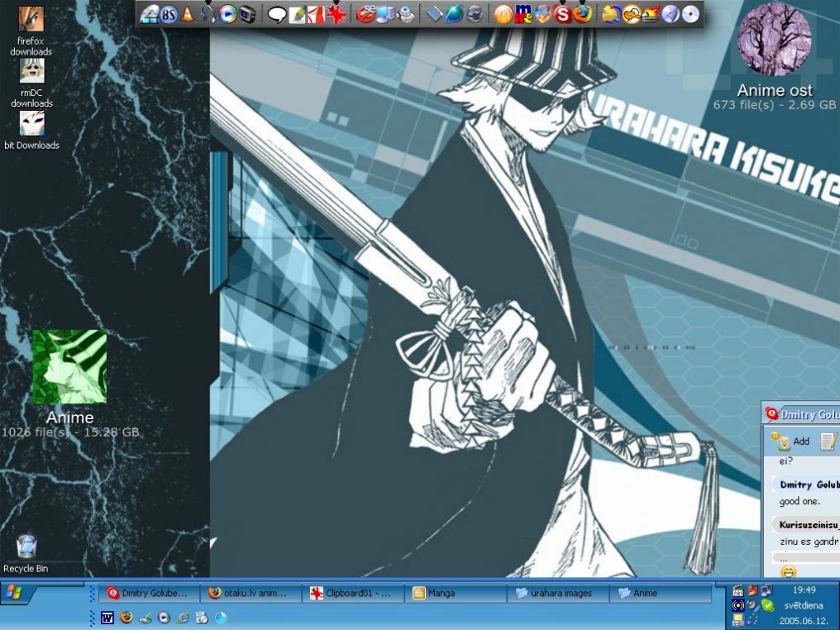Viewport: 840px width, 630px height.
Task: Click Add button in chat window
Action: click(790, 441)
